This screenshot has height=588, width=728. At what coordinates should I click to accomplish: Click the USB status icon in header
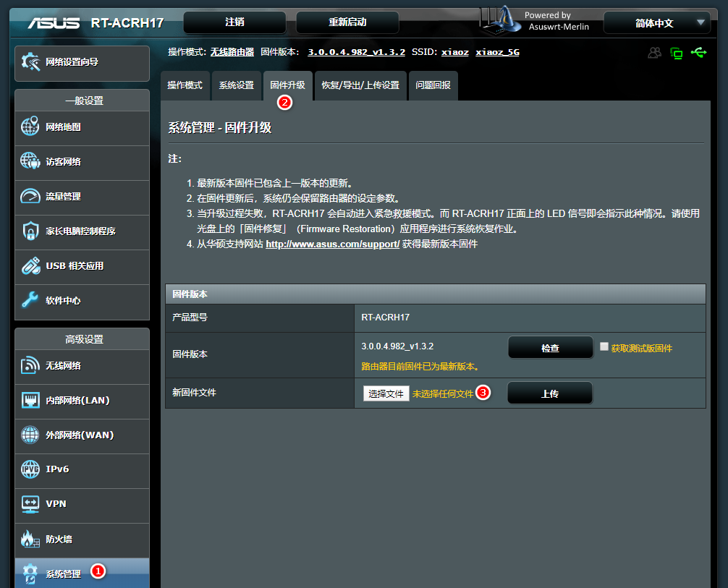coord(698,53)
